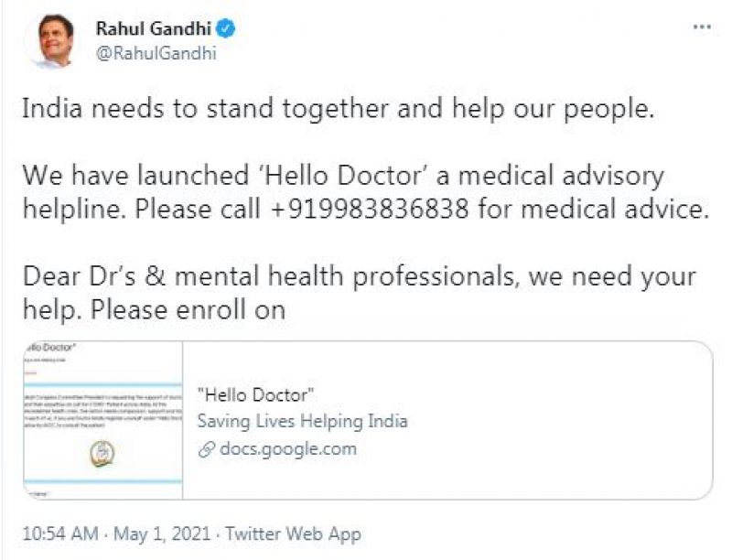Screen dimensions: 732x560
Task: Visit the @RahulGandhi handle
Action: click(x=156, y=52)
